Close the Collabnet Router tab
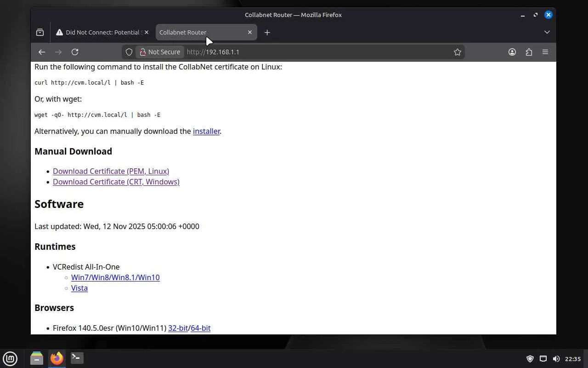The width and height of the screenshot is (588, 368). (x=250, y=32)
